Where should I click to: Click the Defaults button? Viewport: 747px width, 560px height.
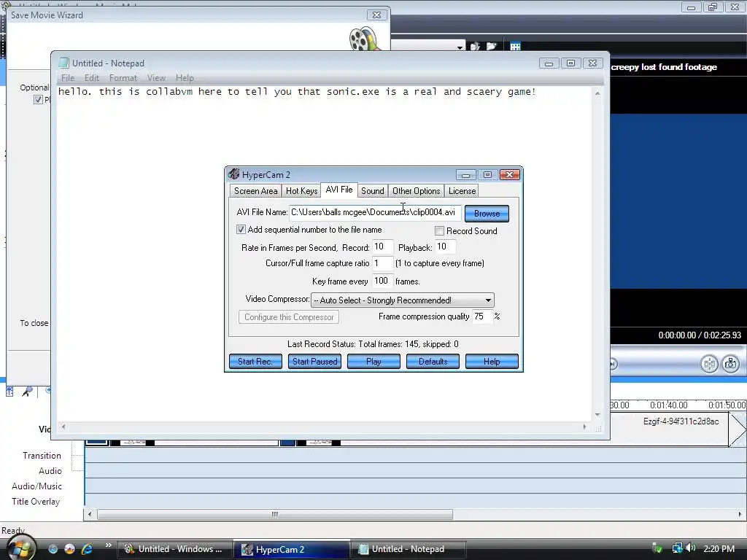tap(433, 362)
